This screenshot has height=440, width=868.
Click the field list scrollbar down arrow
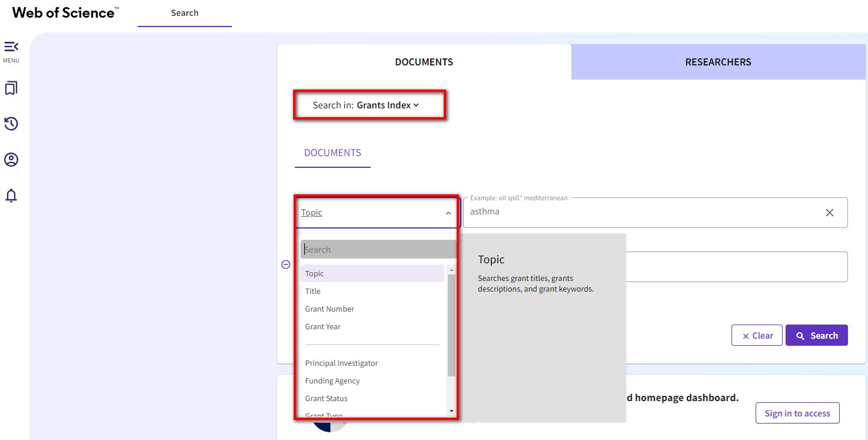coord(451,411)
